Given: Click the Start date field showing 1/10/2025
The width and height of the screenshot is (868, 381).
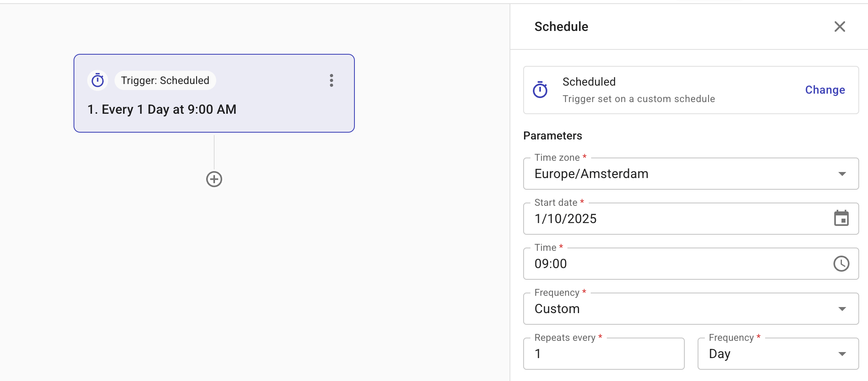Looking at the screenshot, I should 675,219.
